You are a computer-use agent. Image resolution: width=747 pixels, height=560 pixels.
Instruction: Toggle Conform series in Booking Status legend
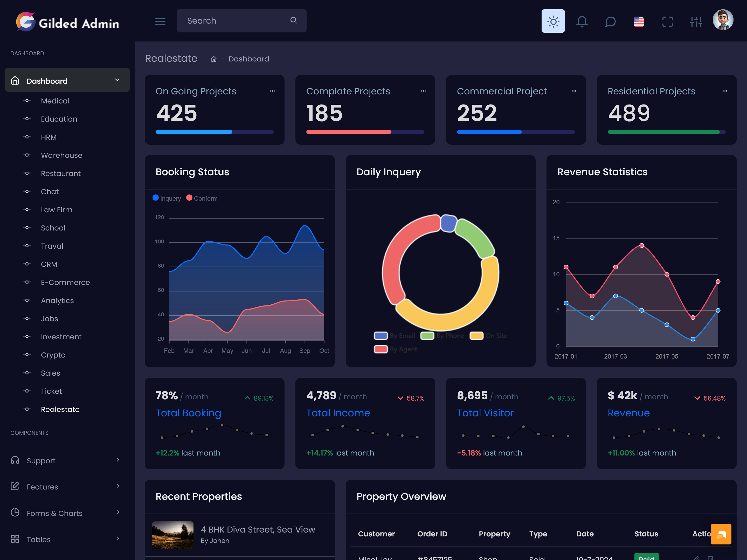pyautogui.click(x=202, y=199)
